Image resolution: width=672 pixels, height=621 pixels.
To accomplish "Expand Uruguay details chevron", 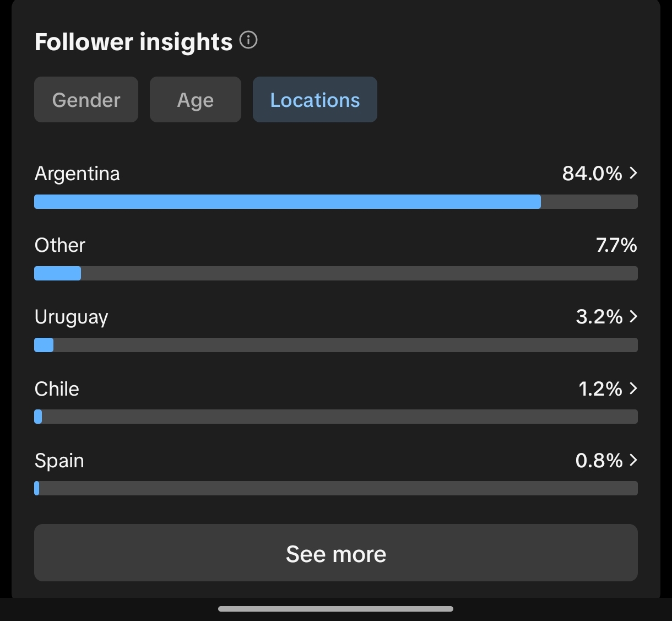I will click(x=633, y=317).
